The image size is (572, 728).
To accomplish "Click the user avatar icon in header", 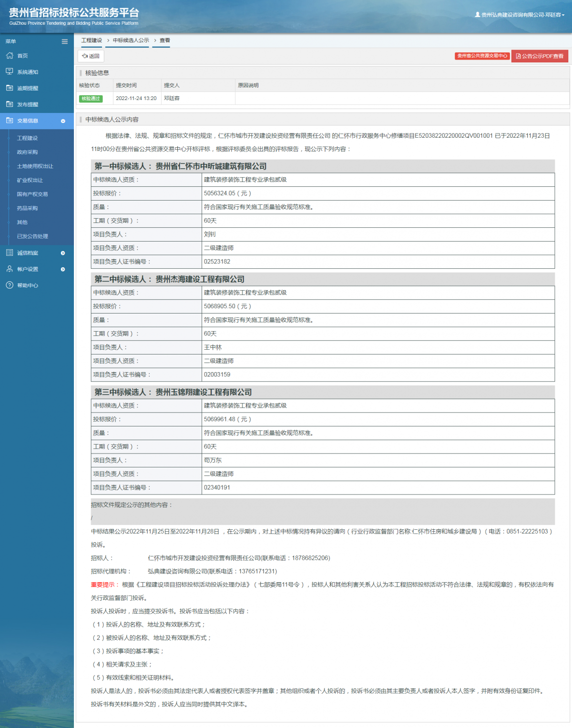I will (x=478, y=15).
